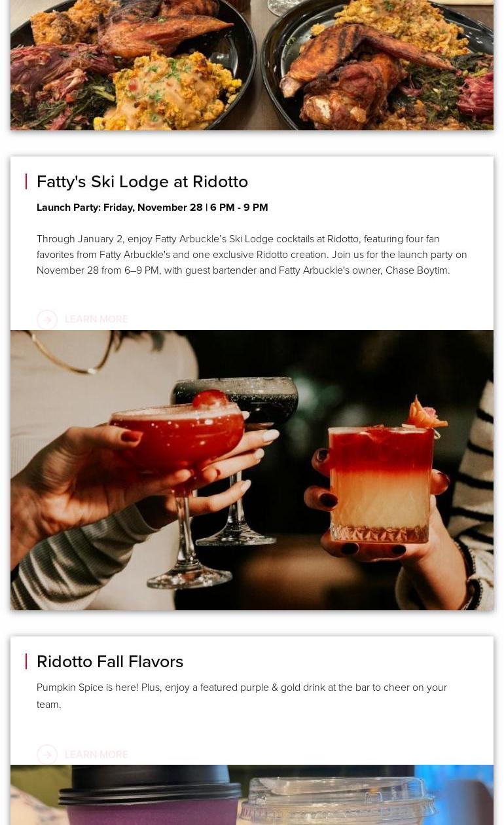Click the Pumpkin Spice is here description text

coord(242,695)
